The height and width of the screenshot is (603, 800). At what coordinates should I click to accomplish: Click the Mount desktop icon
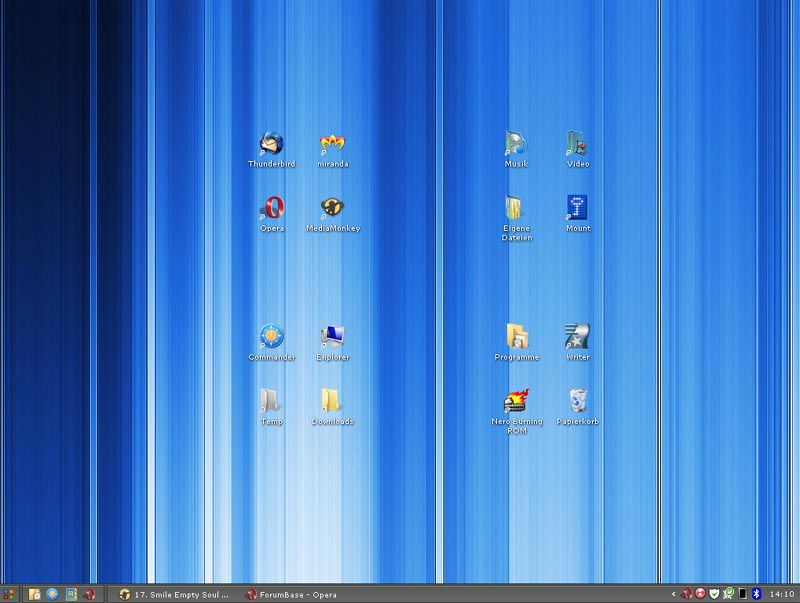(x=578, y=213)
